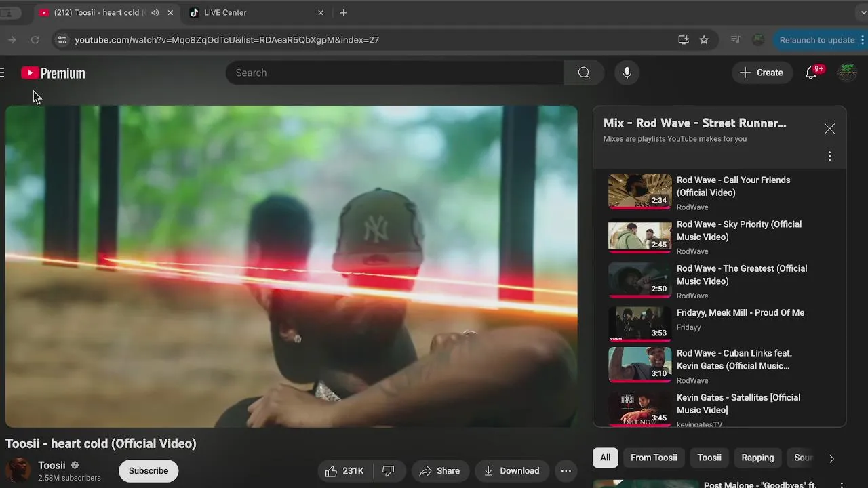The height and width of the screenshot is (488, 868).
Task: Click title 'Rod Wave - Sky Priority (Official Music Video)'
Action: (739, 230)
